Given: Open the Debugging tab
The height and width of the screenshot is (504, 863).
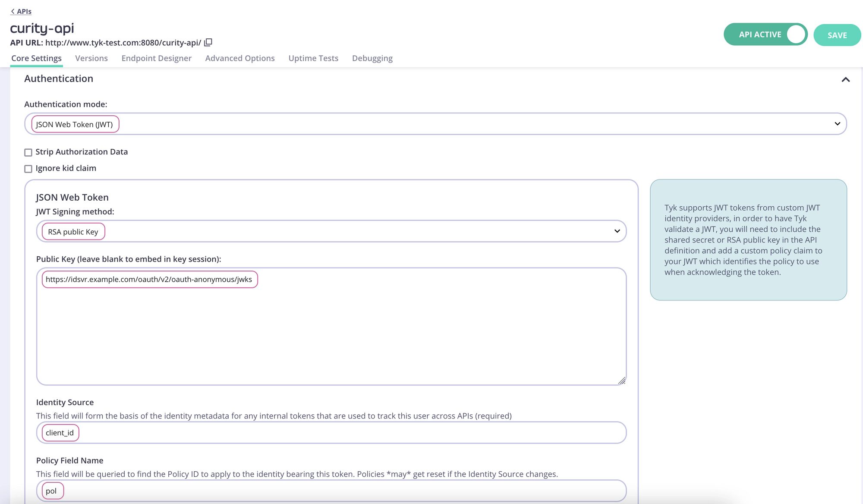Looking at the screenshot, I should click(372, 58).
